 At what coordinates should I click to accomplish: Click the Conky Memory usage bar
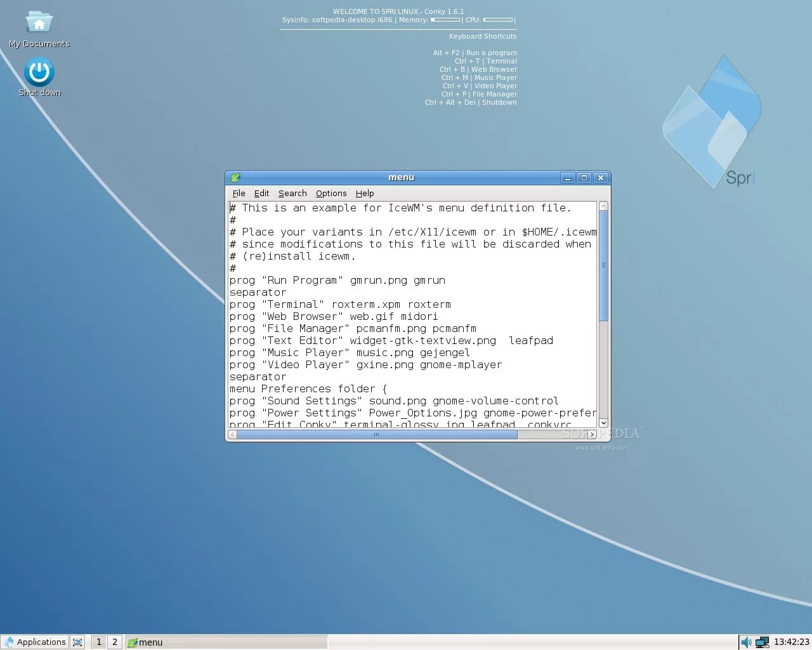tap(445, 20)
